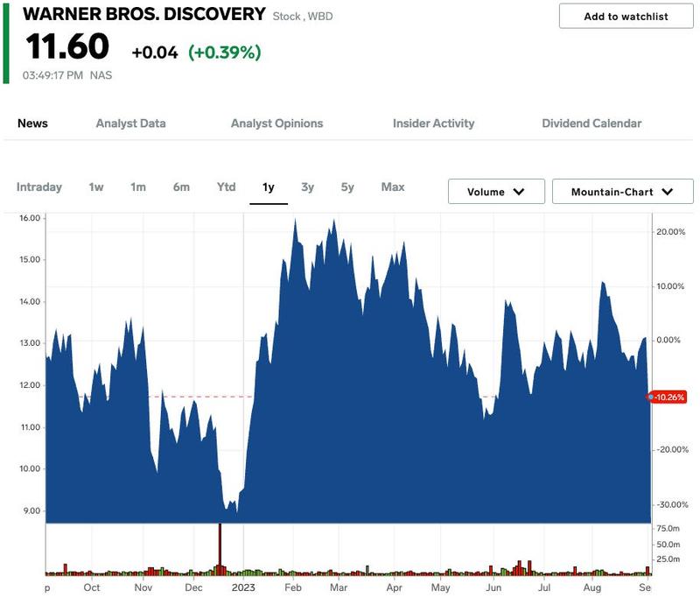700x598 pixels.
Task: Click the 9.00 price axis label
Action: [31, 510]
